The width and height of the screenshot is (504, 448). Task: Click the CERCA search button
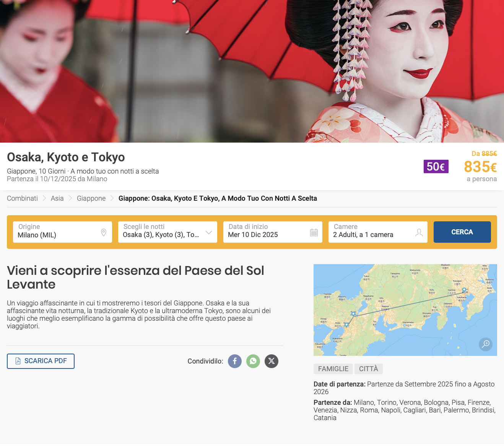(x=462, y=232)
